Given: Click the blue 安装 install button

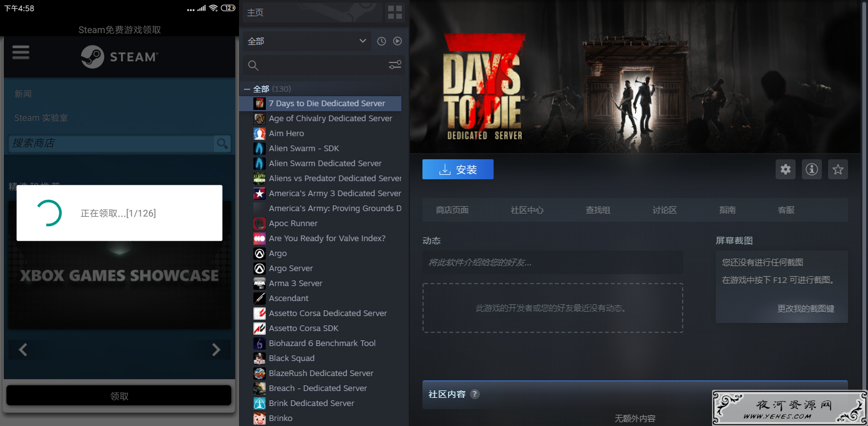Looking at the screenshot, I should point(458,169).
